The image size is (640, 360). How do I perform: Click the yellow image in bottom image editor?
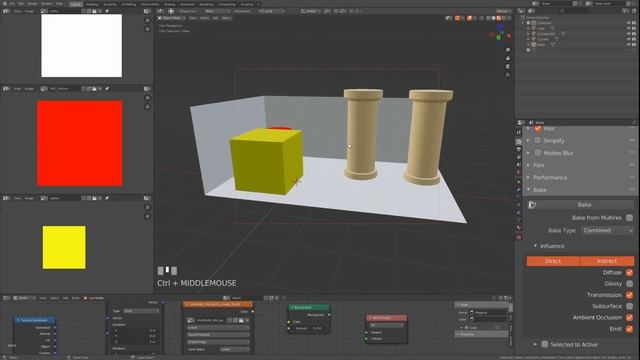[64, 247]
